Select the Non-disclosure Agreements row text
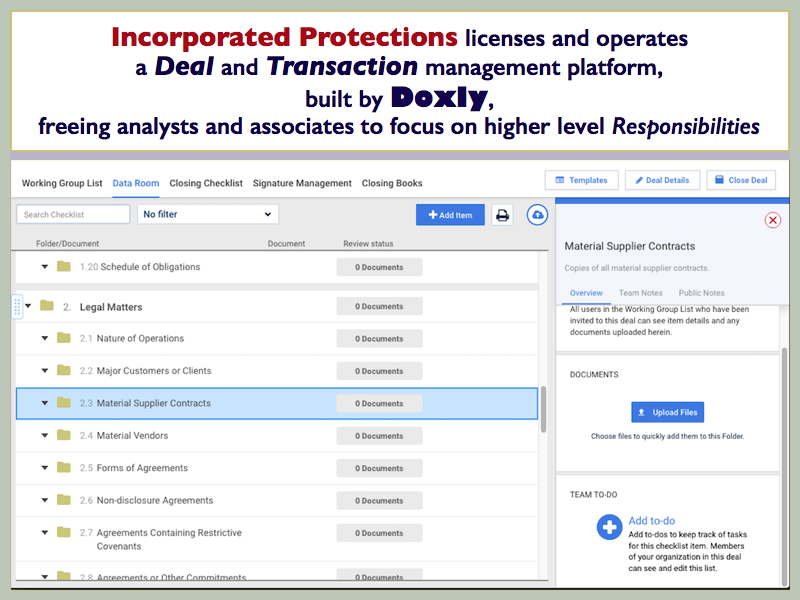This screenshot has height=600, width=800. click(x=155, y=500)
